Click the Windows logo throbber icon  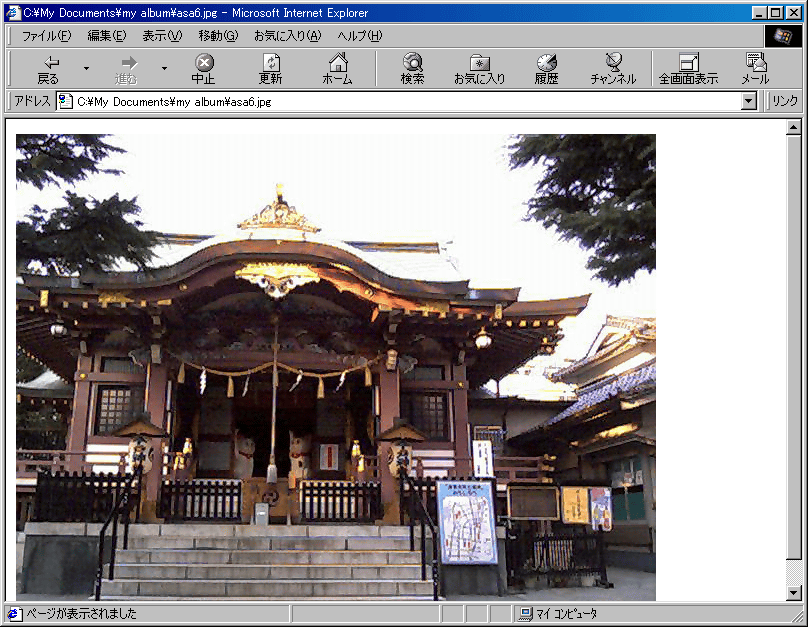(783, 36)
